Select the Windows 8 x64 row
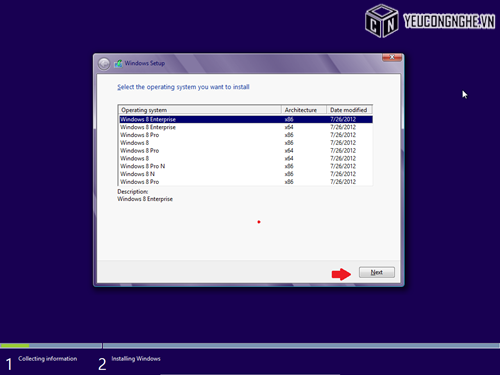The image size is (500, 375). 246,158
